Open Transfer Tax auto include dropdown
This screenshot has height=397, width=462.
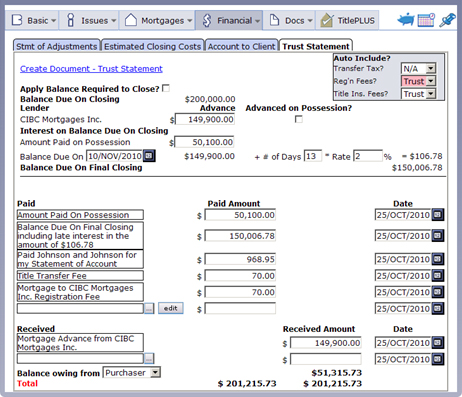pyautogui.click(x=418, y=68)
